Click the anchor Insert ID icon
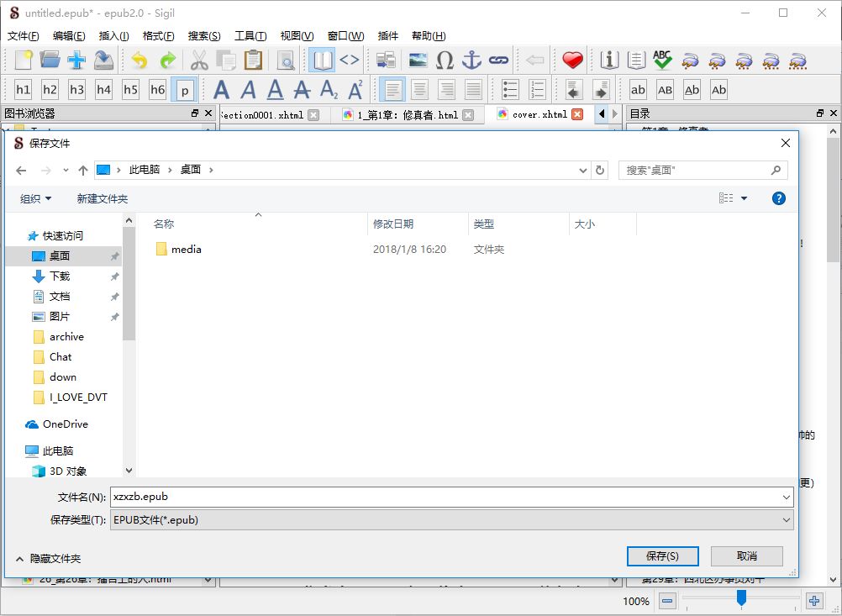 471,61
